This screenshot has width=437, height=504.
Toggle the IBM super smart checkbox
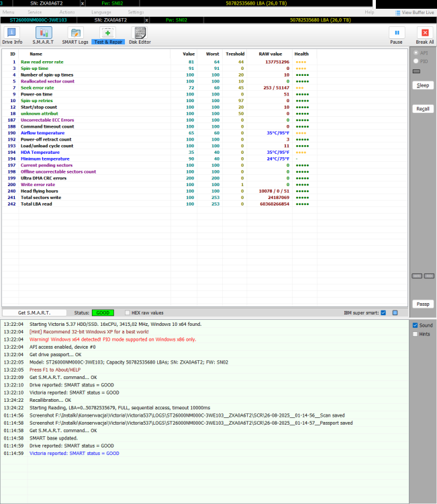[383, 312]
